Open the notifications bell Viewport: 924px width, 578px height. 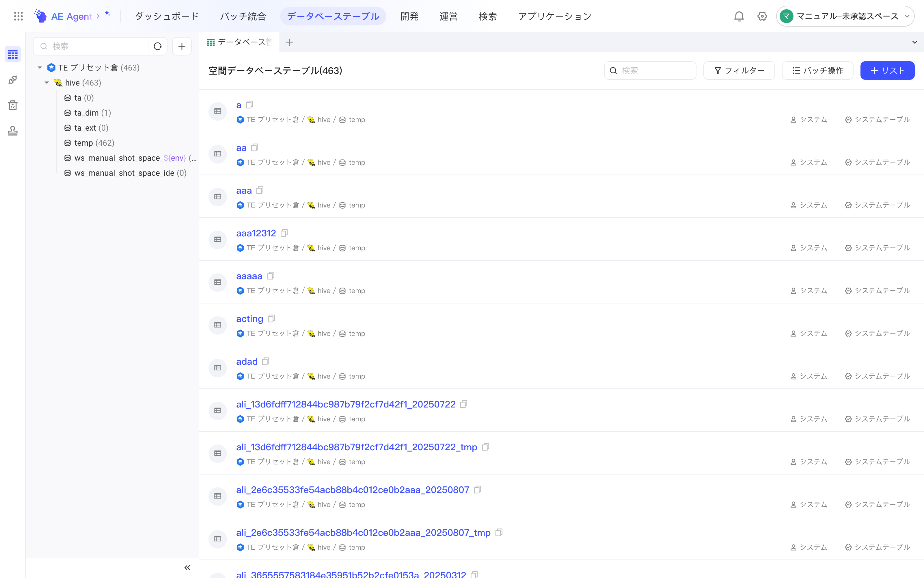(x=739, y=16)
